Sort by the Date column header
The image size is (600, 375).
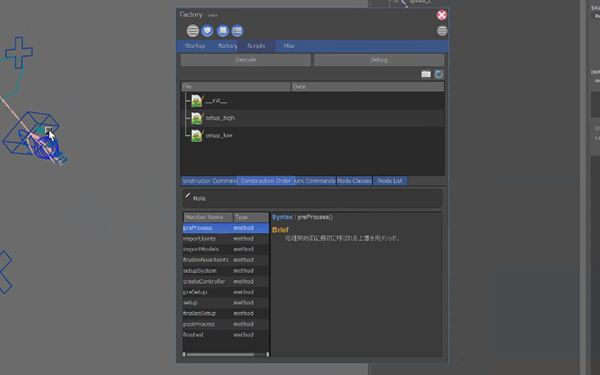click(368, 86)
